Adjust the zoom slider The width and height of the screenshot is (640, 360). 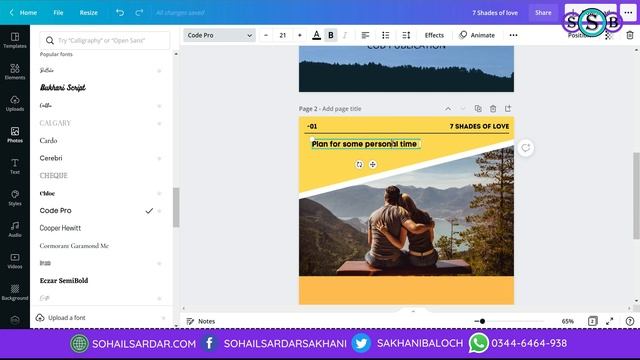tap(482, 321)
